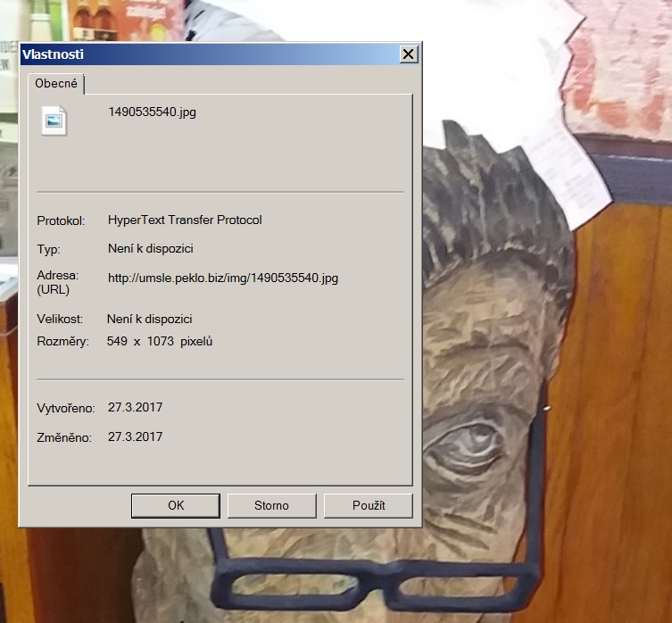Click the file name 1490535540.jpg at top
672x623 pixels.
[x=152, y=112]
